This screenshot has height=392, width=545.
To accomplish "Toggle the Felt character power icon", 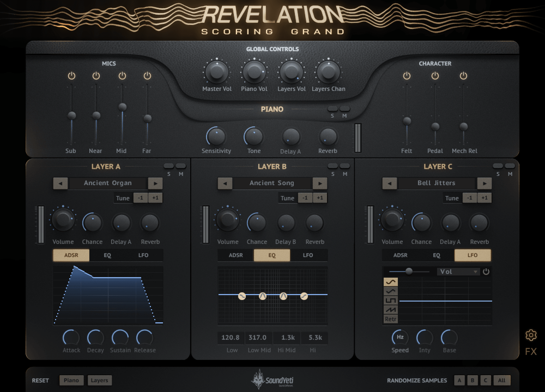I will click(407, 76).
